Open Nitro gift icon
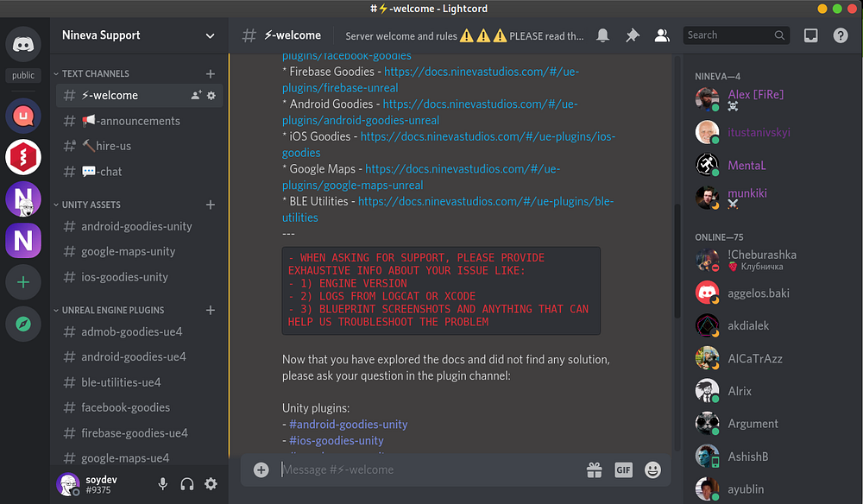This screenshot has height=504, width=863. [595, 469]
